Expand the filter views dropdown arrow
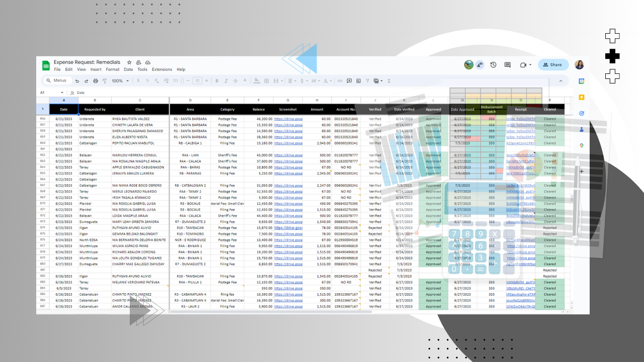 pyautogui.click(x=381, y=80)
